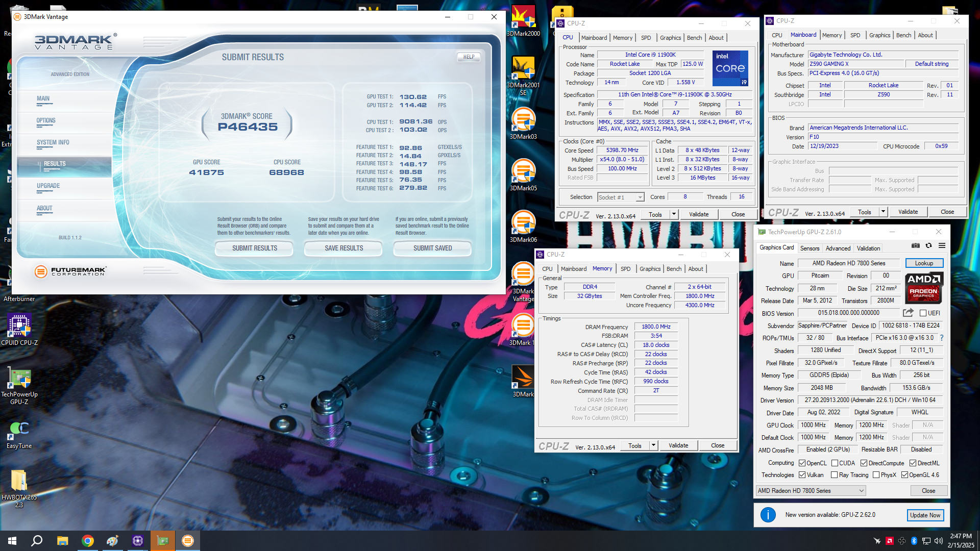Open 3DMark05 desktop shortcut
Image resolution: width=980 pixels, height=551 pixels.
pyautogui.click(x=523, y=175)
